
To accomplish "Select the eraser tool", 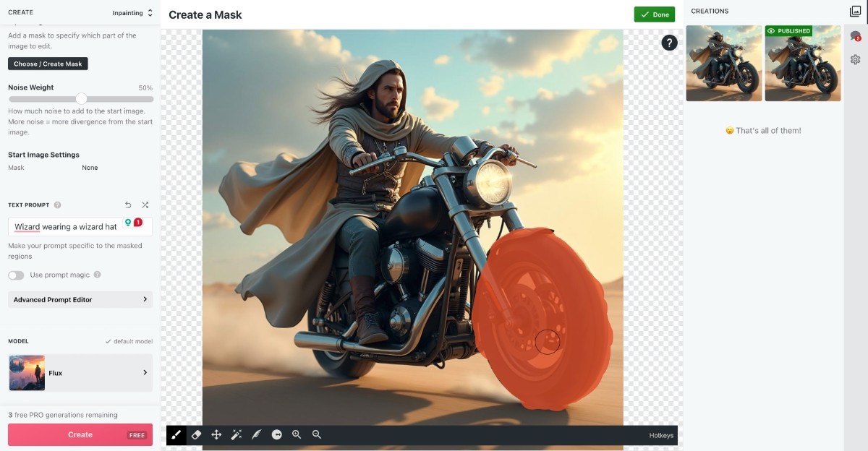I will click(196, 434).
